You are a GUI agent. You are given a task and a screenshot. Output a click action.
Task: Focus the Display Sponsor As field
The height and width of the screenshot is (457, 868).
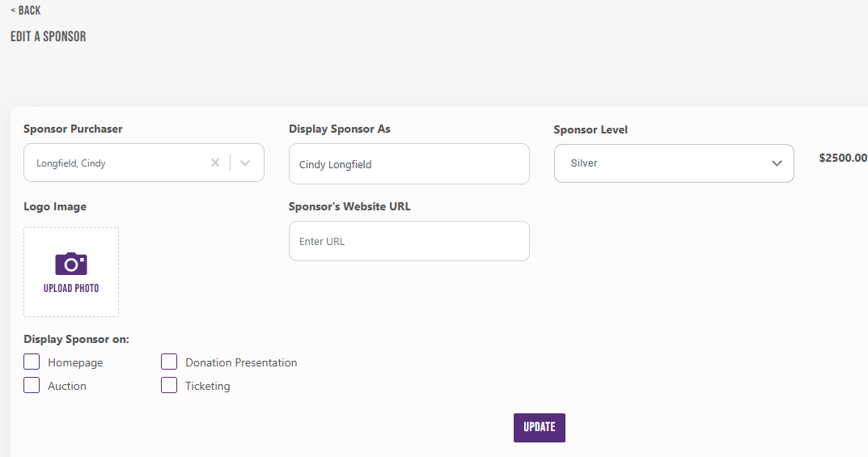coord(409,164)
